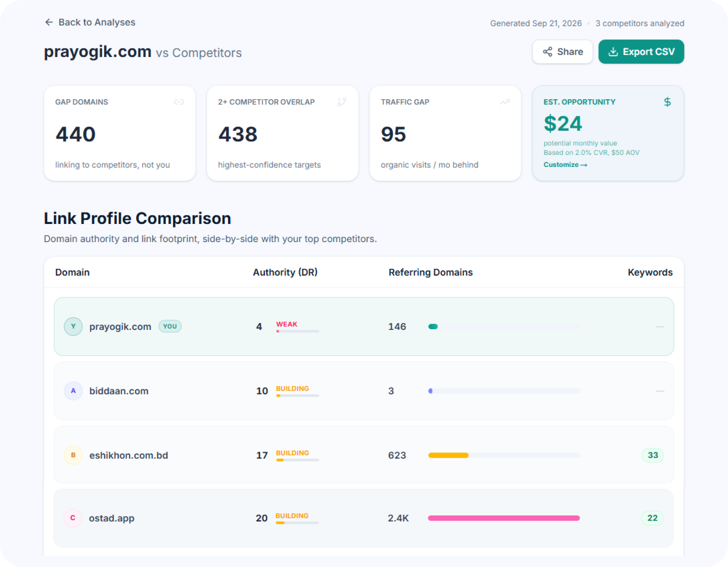
Task: Click the trend arrow icon in Traffic Gap card
Action: pyautogui.click(x=505, y=102)
